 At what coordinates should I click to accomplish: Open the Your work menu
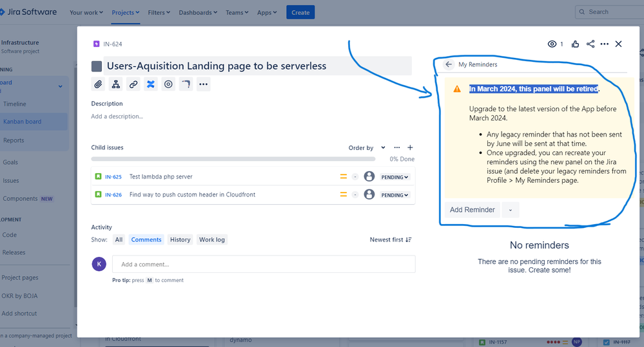(x=86, y=12)
